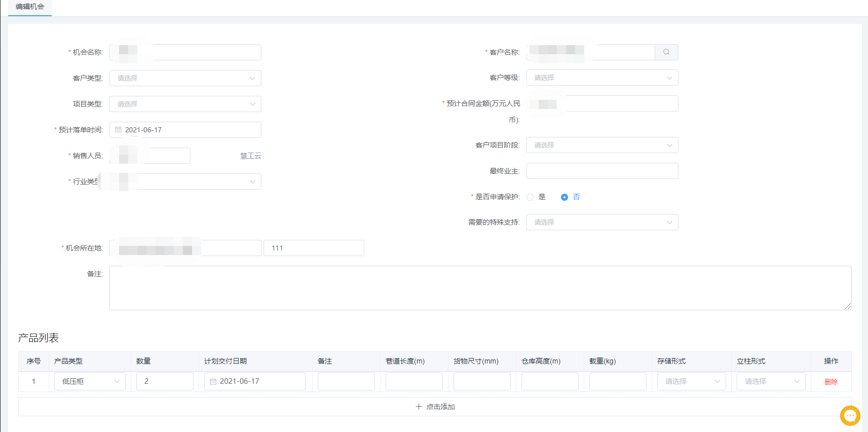Image resolution: width=868 pixels, height=432 pixels.
Task: Click the 慧工云 link
Action: (250, 156)
